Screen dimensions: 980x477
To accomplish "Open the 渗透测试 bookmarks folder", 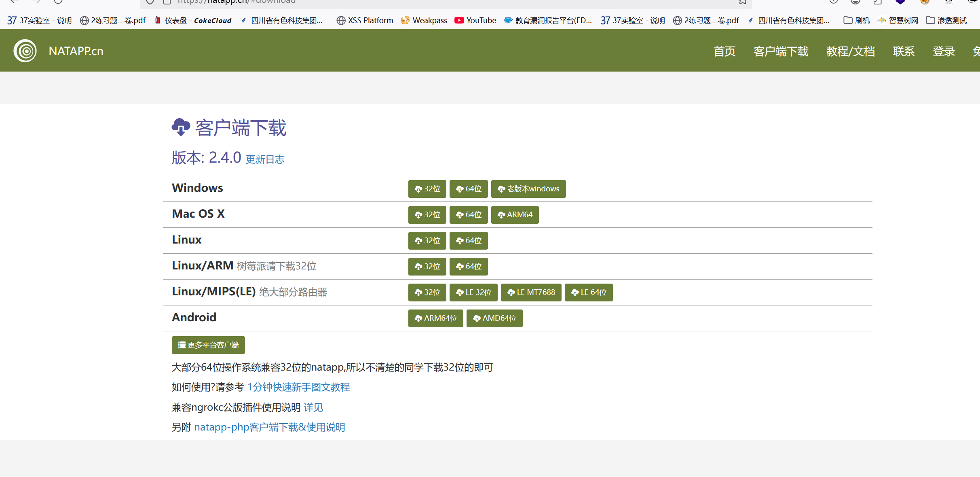I will point(946,20).
